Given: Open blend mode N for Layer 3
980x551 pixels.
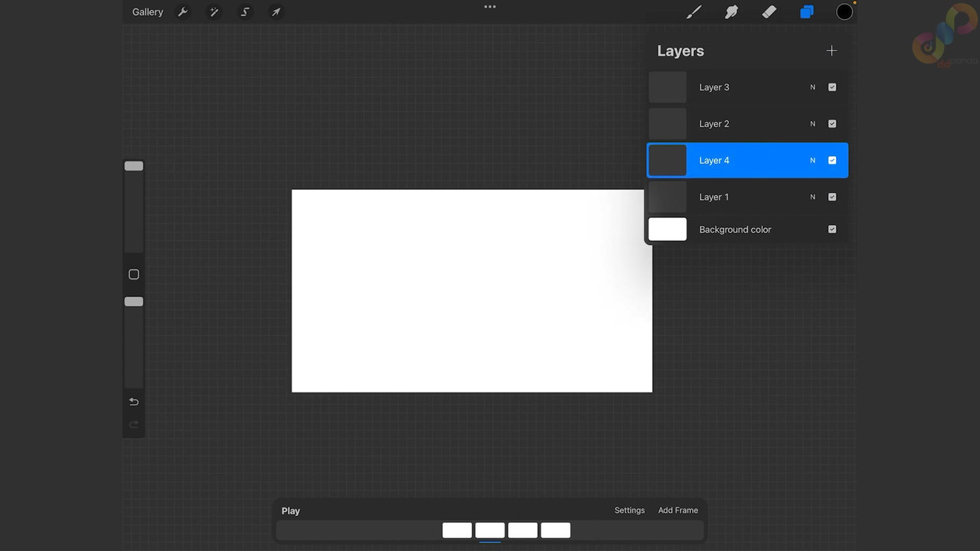Looking at the screenshot, I should [x=813, y=87].
